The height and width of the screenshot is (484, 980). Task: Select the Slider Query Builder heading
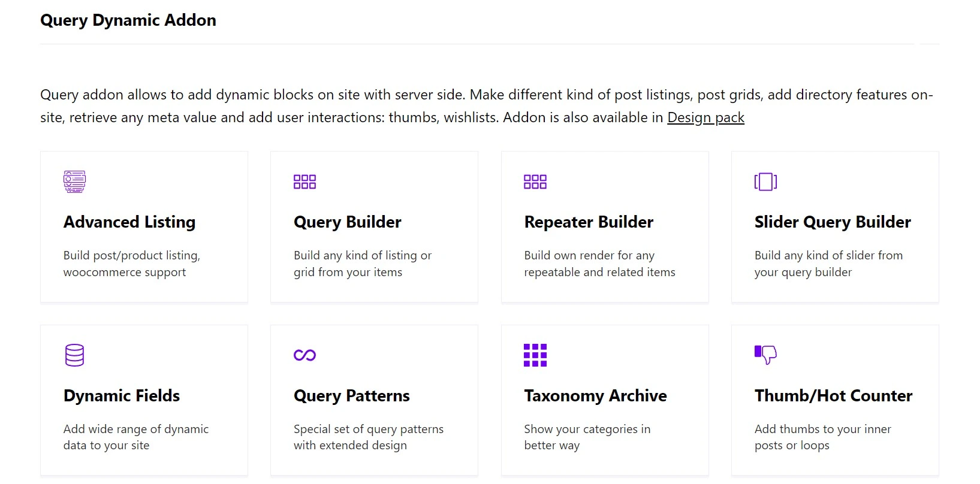[x=833, y=222]
